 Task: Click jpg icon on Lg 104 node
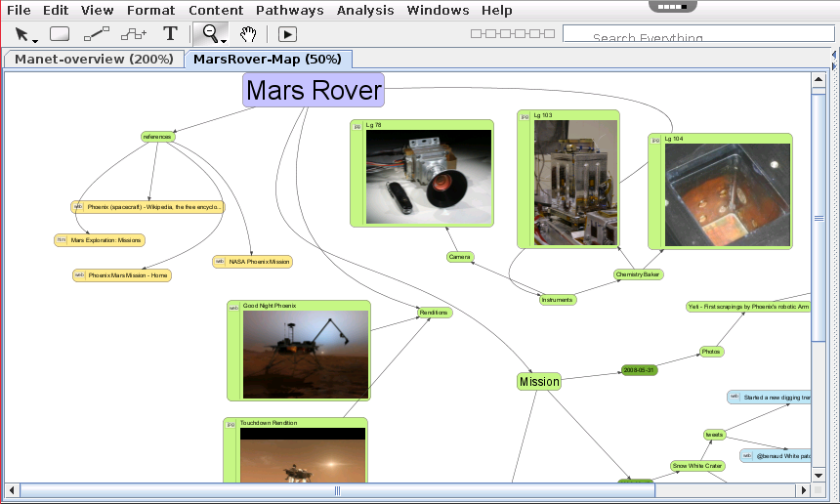click(x=655, y=140)
